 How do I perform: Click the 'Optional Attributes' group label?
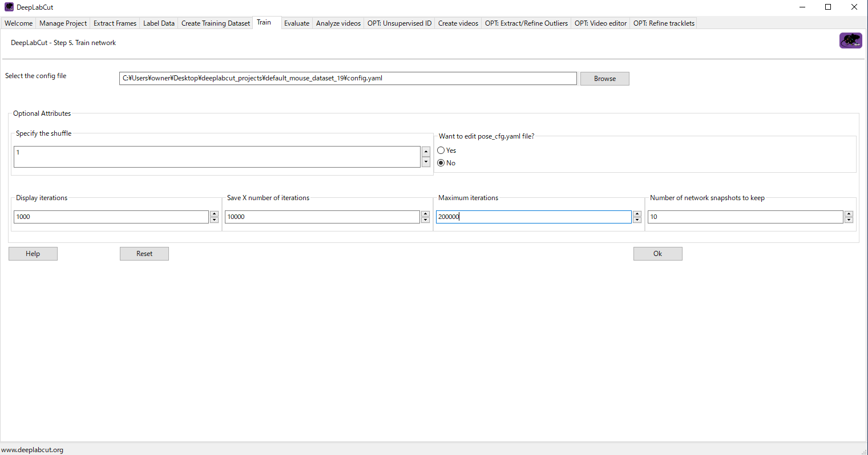point(42,113)
